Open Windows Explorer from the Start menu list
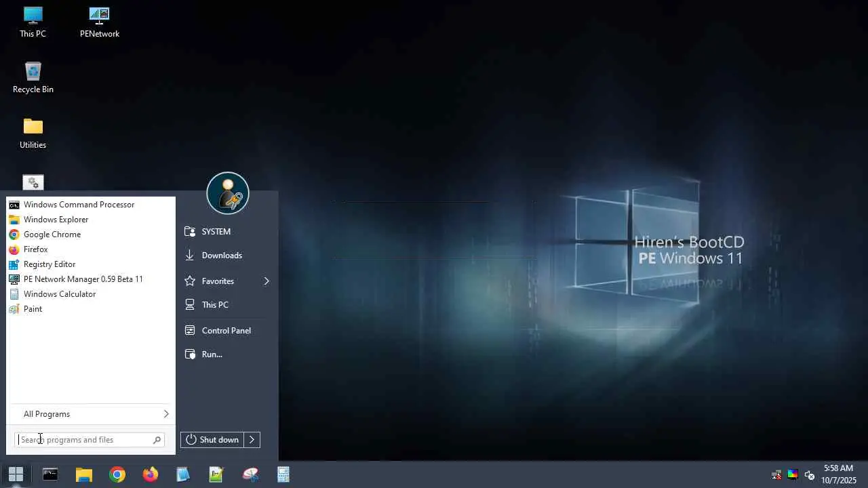 click(x=91, y=220)
